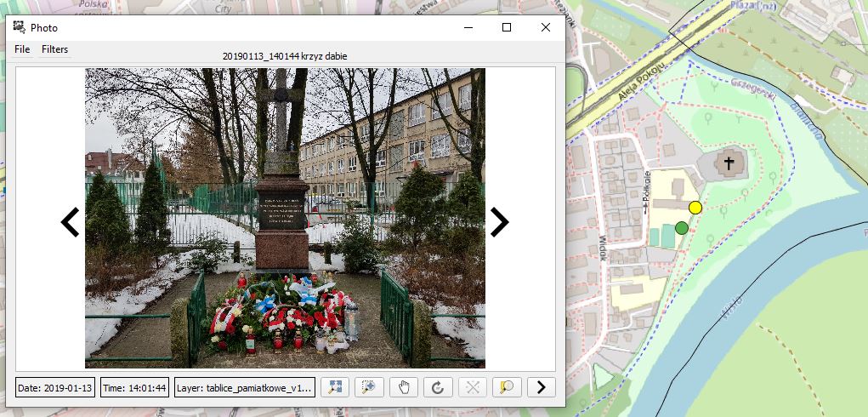Expand more options with bottom-right chevron button
The width and height of the screenshot is (868, 417).
541,387
